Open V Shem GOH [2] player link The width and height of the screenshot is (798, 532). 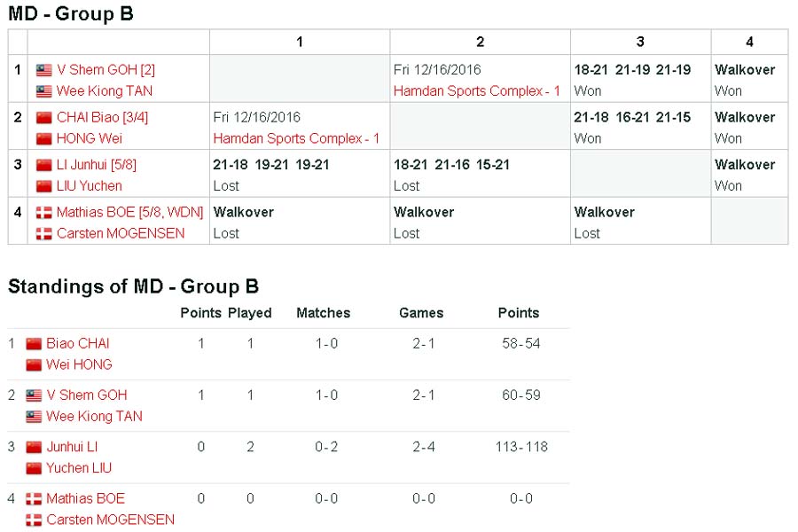coord(106,70)
